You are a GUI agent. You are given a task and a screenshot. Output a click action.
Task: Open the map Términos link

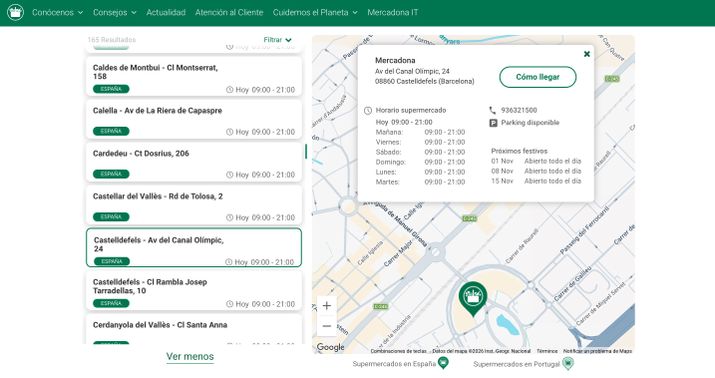pyautogui.click(x=547, y=351)
